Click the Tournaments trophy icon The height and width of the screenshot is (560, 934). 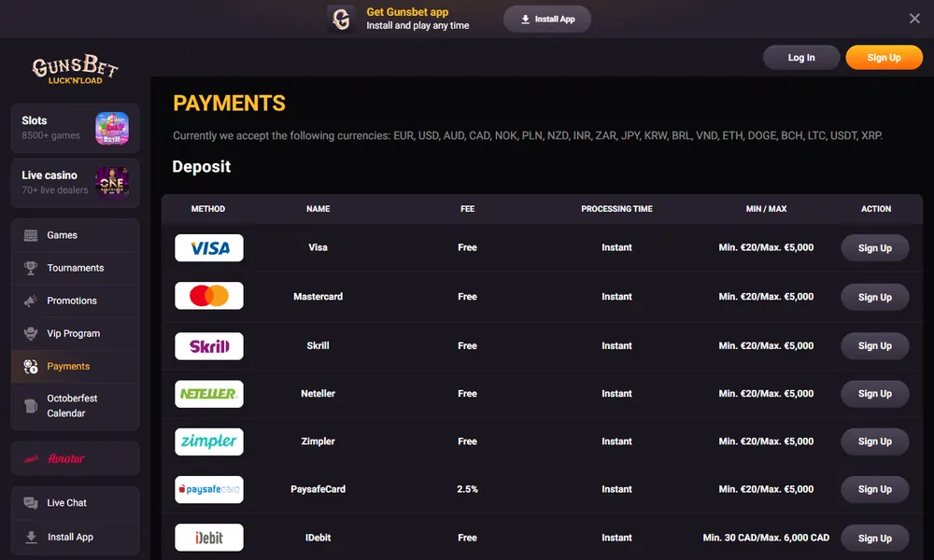click(31, 268)
